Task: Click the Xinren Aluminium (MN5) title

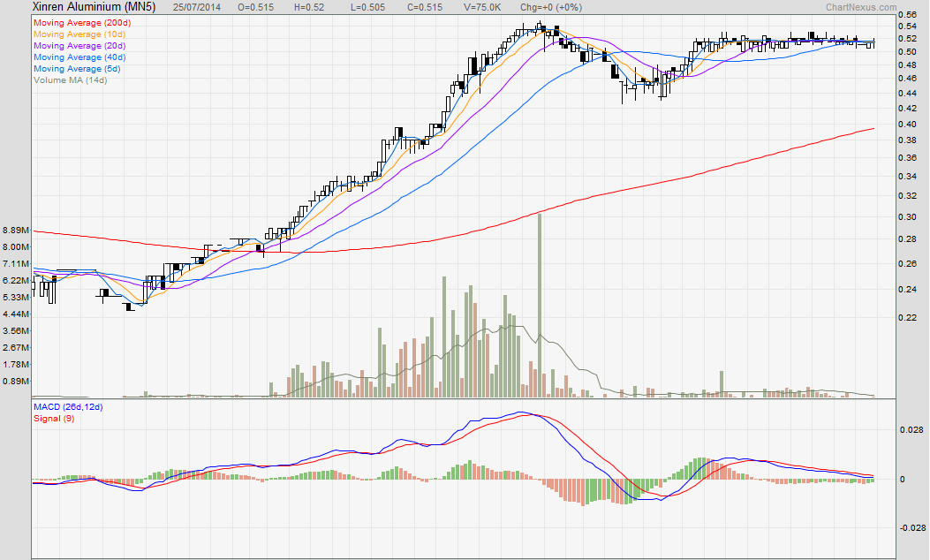Action: [94, 7]
